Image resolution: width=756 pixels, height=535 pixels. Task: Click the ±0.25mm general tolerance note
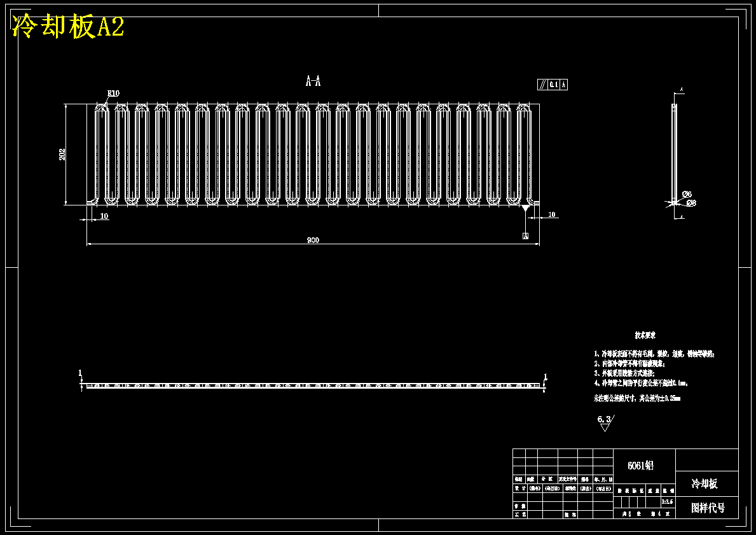coord(637,398)
